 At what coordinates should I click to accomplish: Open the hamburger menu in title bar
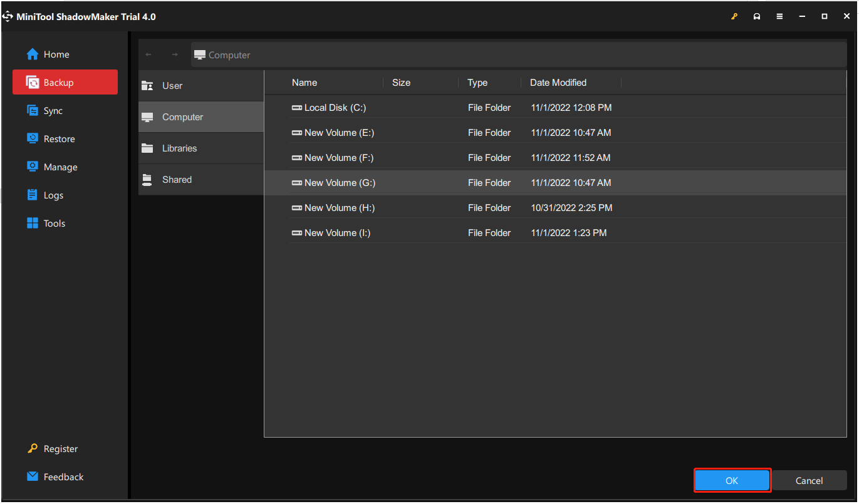[779, 17]
